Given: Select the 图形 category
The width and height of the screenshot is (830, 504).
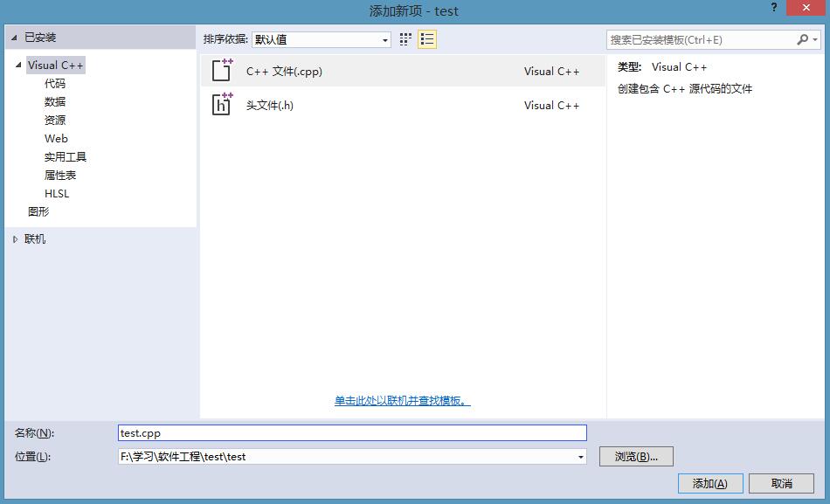Looking at the screenshot, I should [x=38, y=211].
